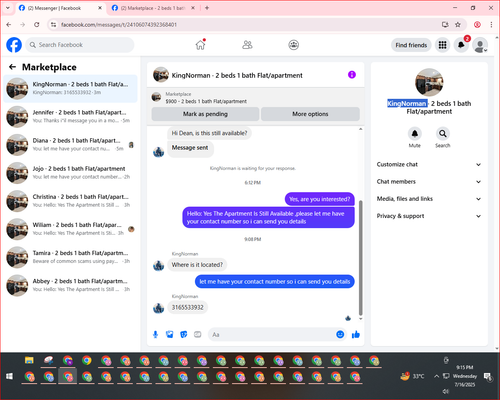Open Chrome three-dot menu

pyautogui.click(x=491, y=24)
